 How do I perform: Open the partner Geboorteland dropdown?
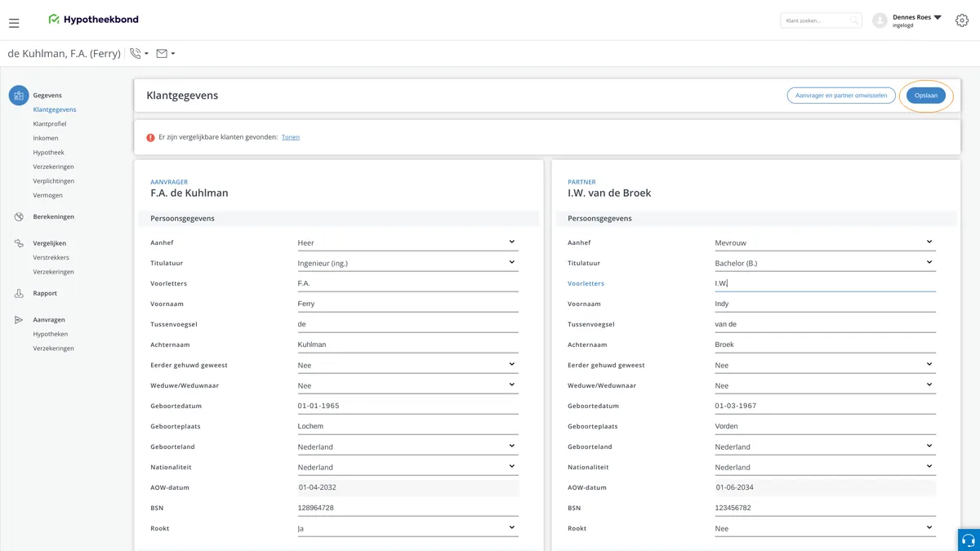coord(826,447)
